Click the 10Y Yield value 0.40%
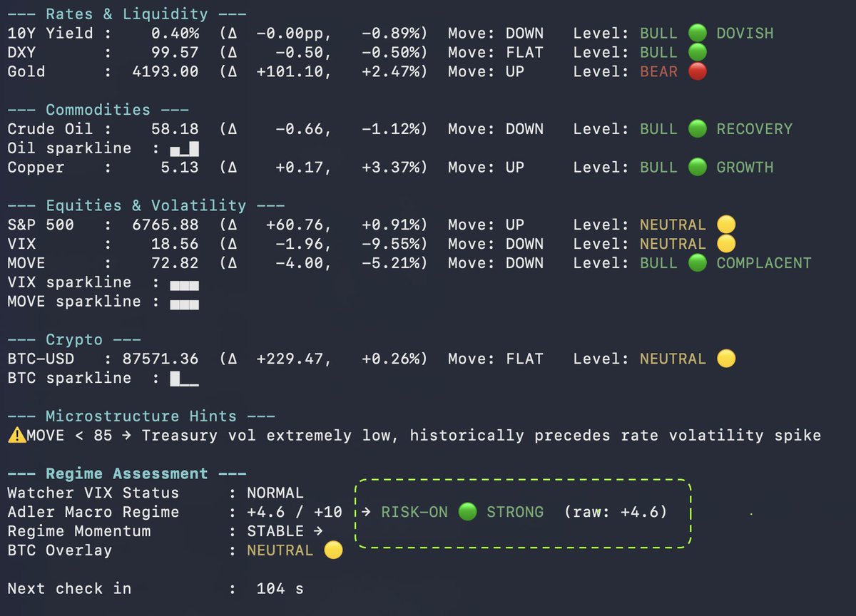 click(x=175, y=33)
